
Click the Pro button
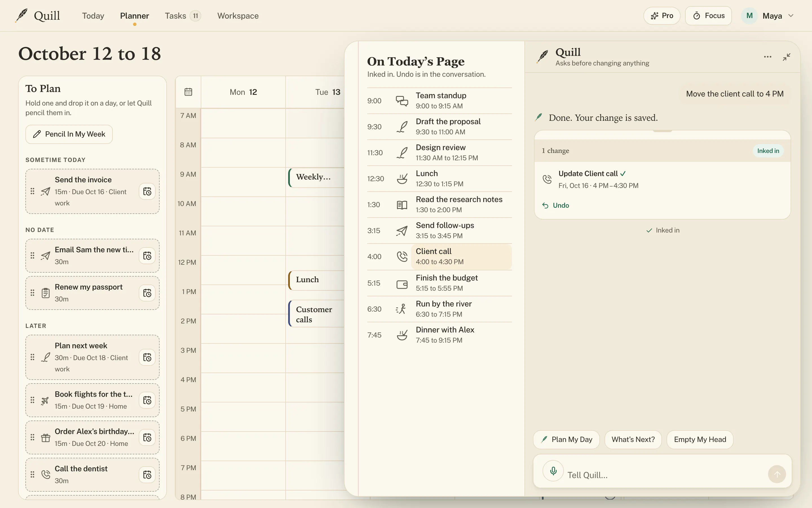[662, 16]
